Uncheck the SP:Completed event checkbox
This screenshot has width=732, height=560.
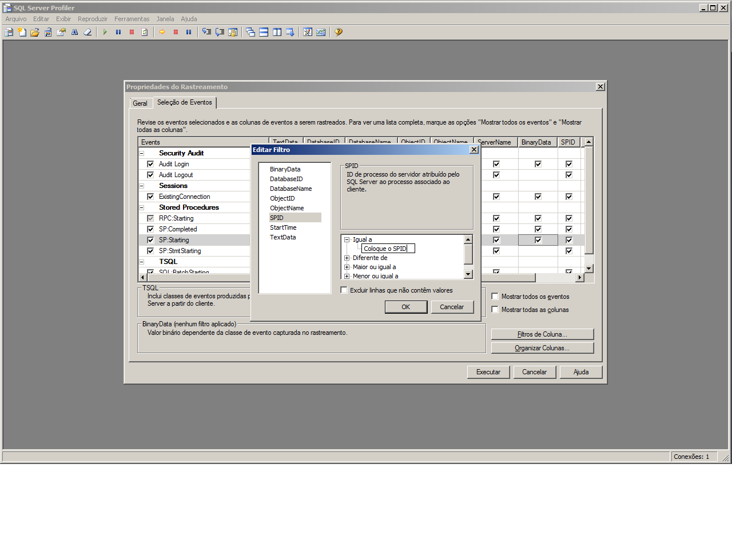[x=150, y=229]
